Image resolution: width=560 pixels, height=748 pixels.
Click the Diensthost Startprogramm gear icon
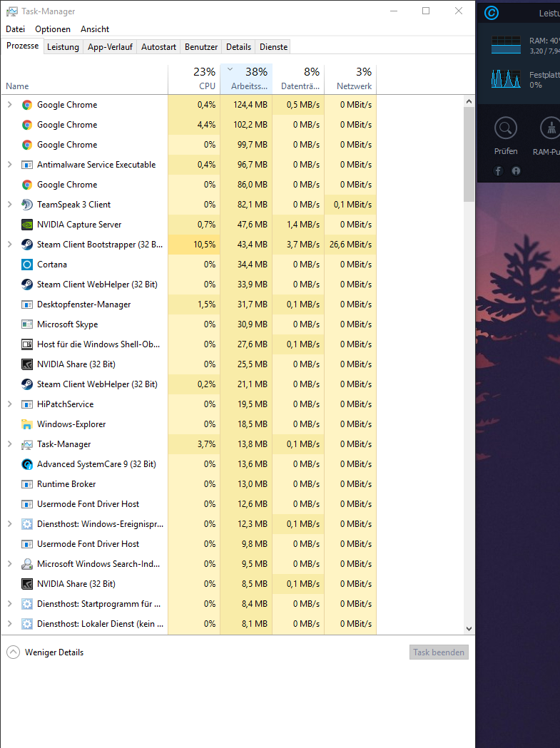[x=27, y=604]
